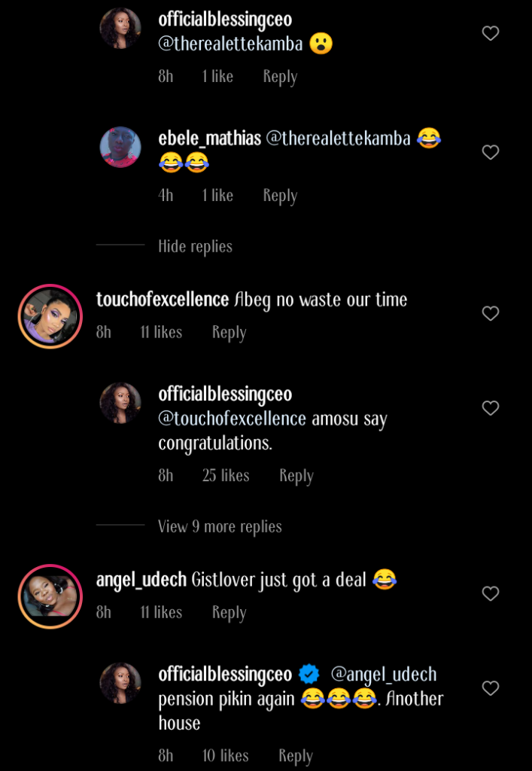The width and height of the screenshot is (532, 771).
Task: Like ebele_mathias's laughing emoji comment
Action: point(491,153)
